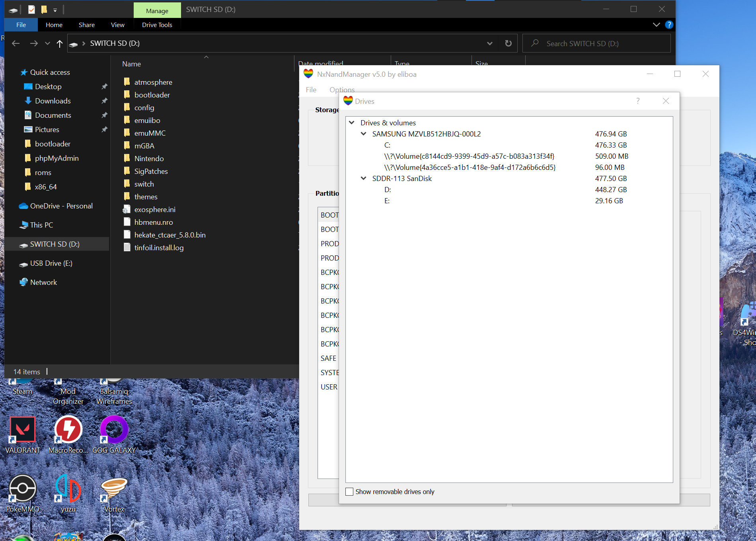The width and height of the screenshot is (756, 541).
Task: Open Explorer help question mark icon
Action: click(x=669, y=25)
